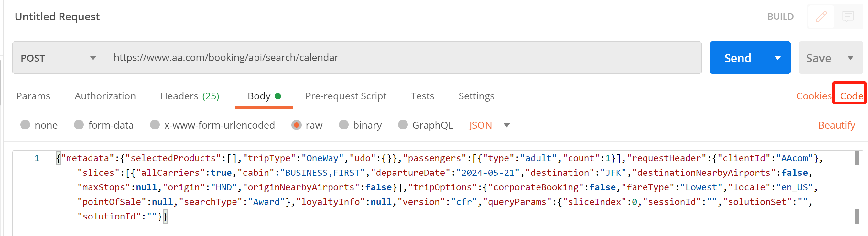Expand the Save options arrow
This screenshot has width=868, height=236.
point(851,58)
